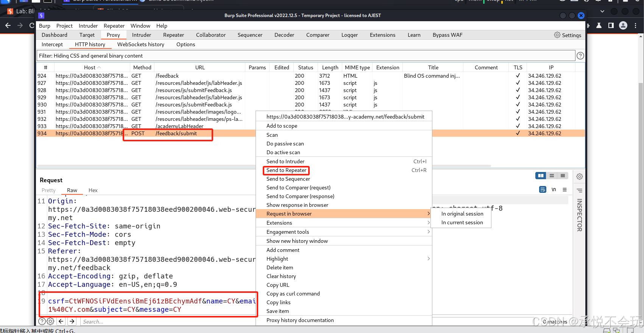Toggle the browser side panel icon

coord(611,25)
